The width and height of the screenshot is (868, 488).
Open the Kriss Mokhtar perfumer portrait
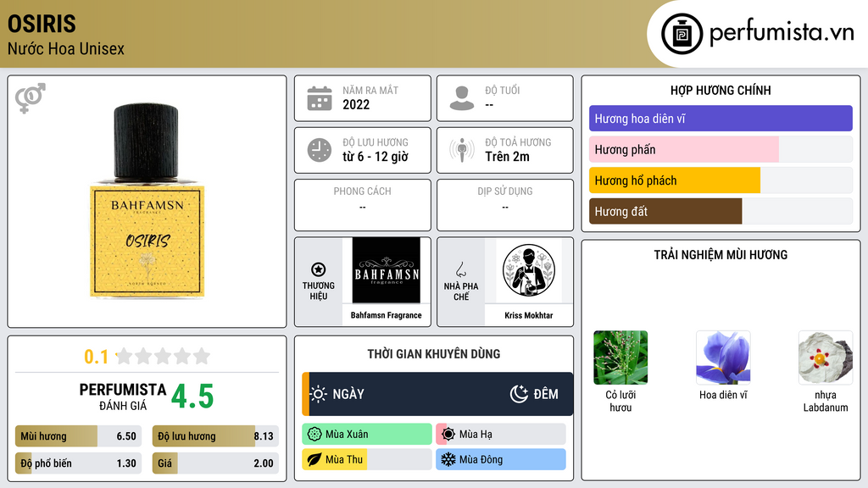(x=529, y=270)
